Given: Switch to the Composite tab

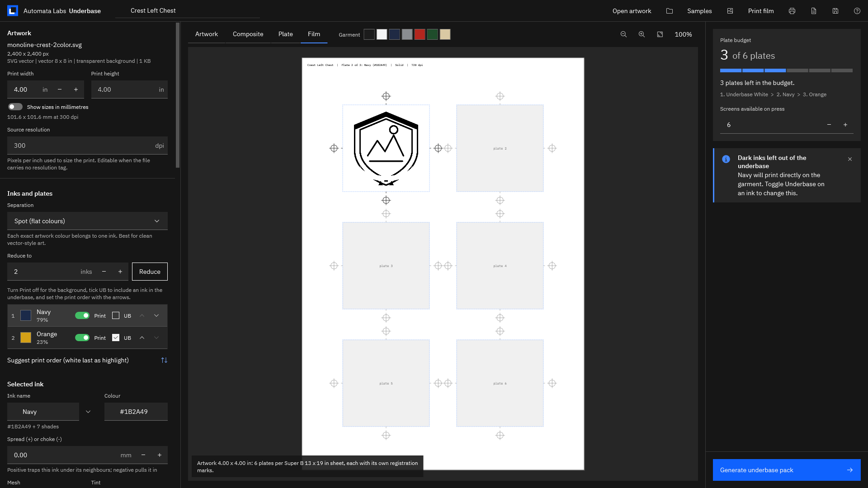Looking at the screenshot, I should click(248, 34).
